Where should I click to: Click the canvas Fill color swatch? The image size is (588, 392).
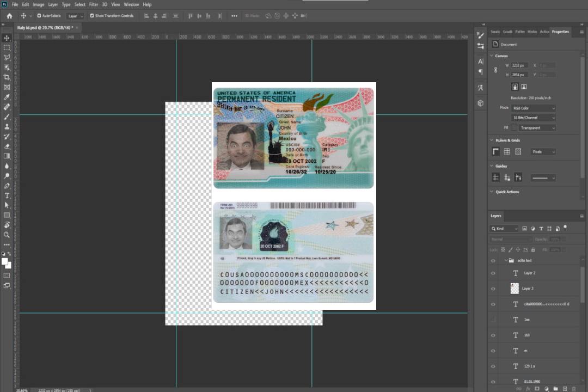tap(514, 128)
